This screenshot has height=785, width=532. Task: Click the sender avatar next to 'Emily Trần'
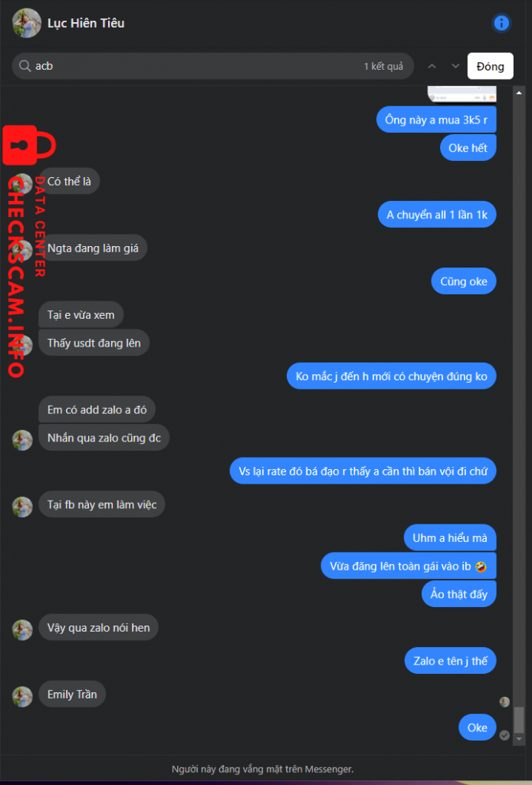coord(22,696)
